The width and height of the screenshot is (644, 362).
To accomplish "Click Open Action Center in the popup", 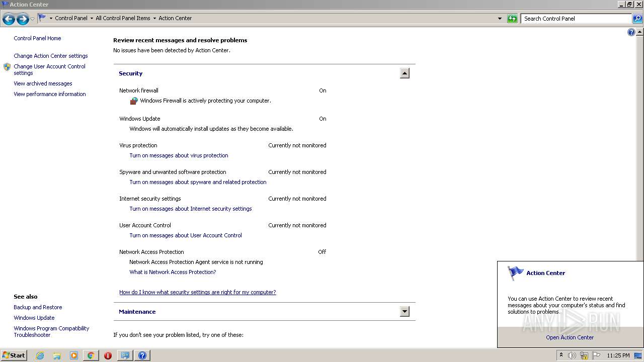I will pos(570,337).
